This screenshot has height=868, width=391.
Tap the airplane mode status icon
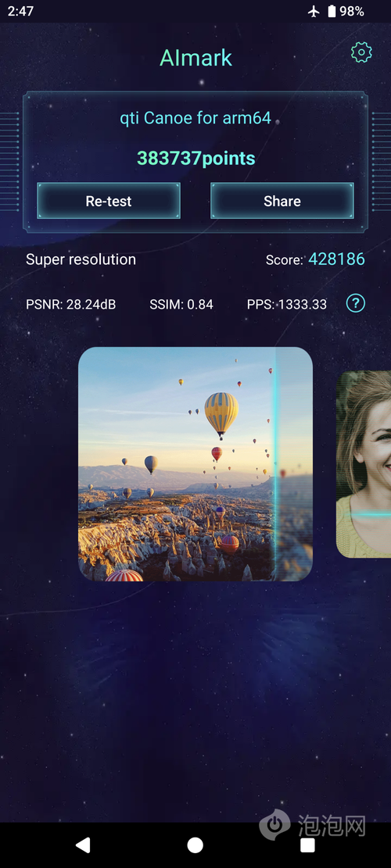[314, 11]
